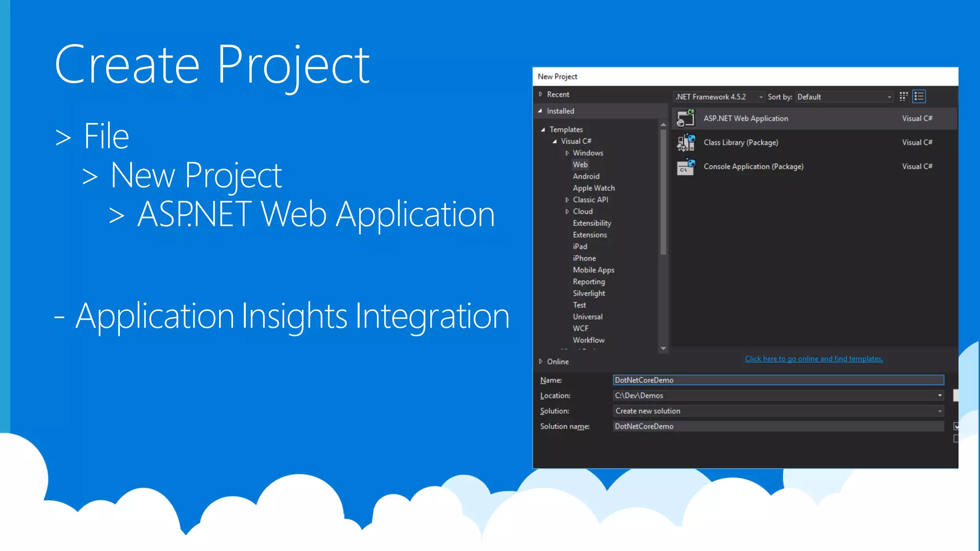Click the go online and find templates link
Screen dimensions: 980x551
813,359
